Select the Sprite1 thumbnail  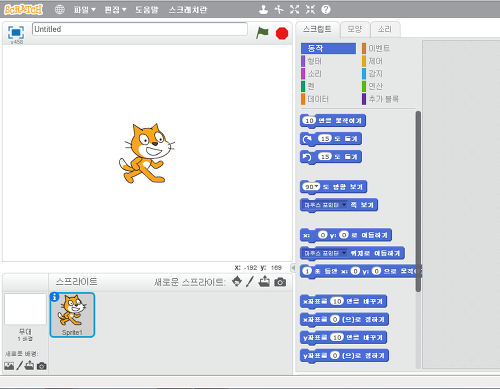click(72, 315)
